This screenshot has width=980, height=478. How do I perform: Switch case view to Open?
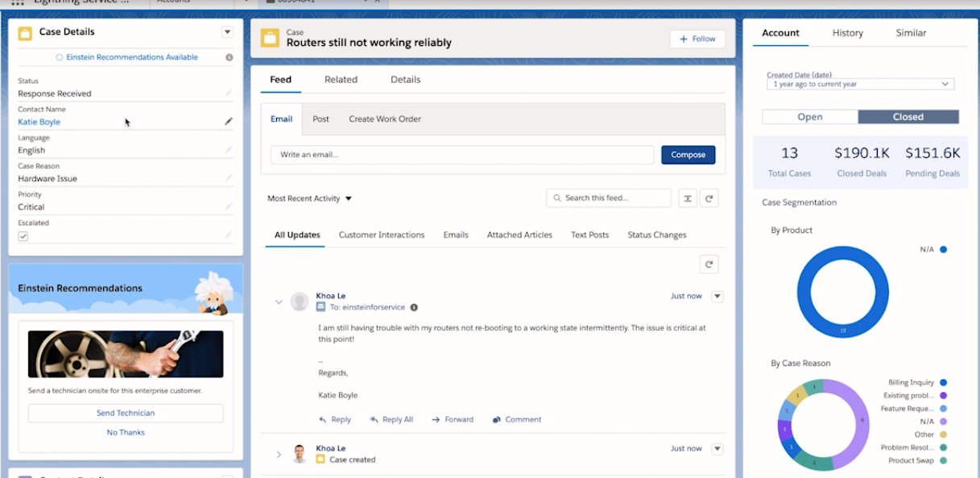click(x=809, y=117)
